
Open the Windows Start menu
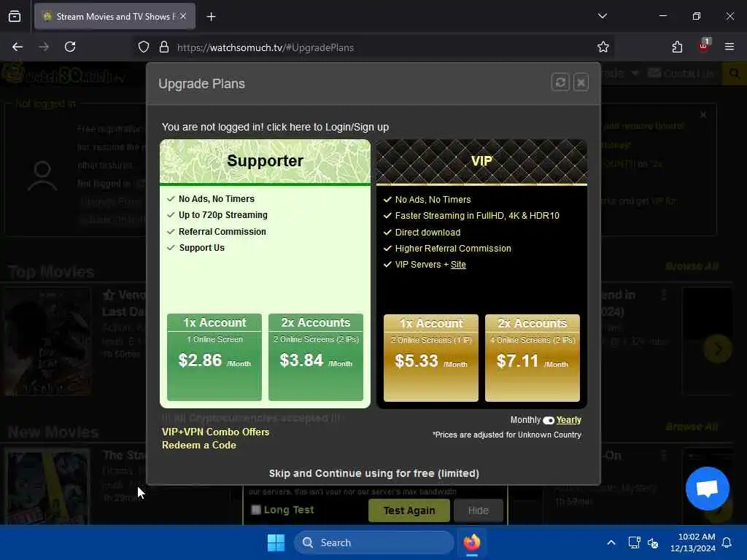coord(276,542)
